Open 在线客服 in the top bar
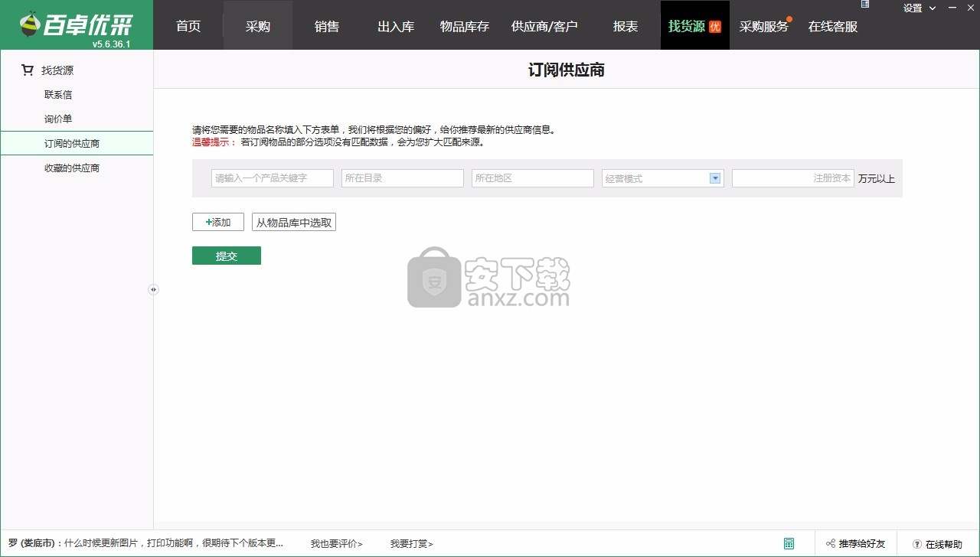The height and width of the screenshot is (557, 980). tap(833, 26)
